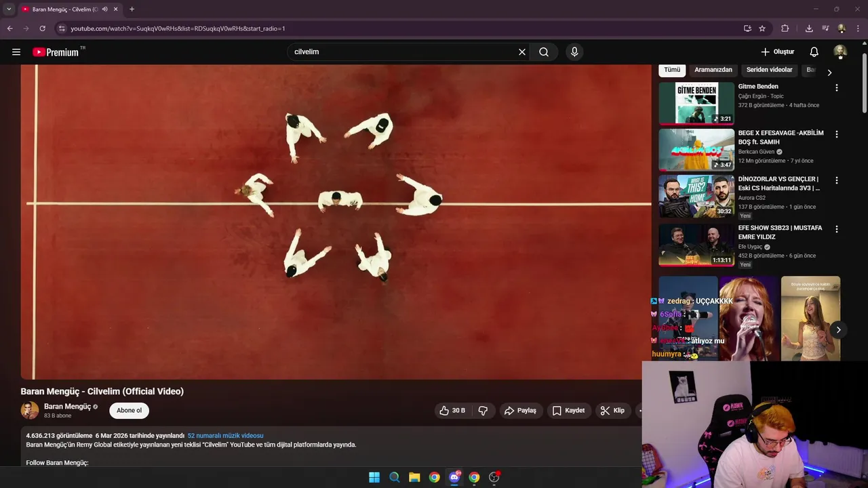Open media controls icon in toolbar
This screenshot has height=488, width=868.
[825, 28]
